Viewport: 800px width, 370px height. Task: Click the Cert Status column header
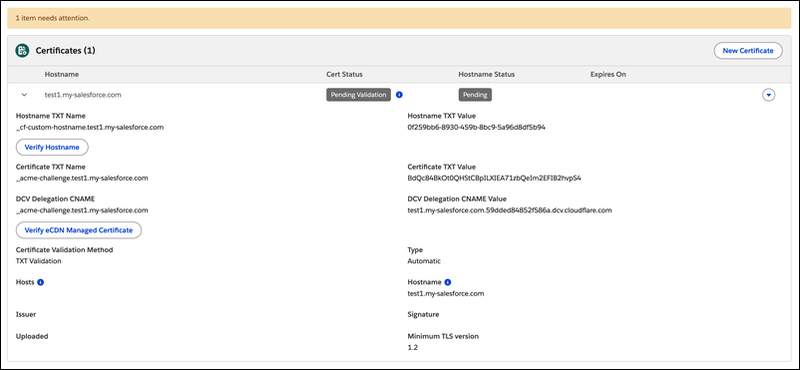tap(344, 75)
